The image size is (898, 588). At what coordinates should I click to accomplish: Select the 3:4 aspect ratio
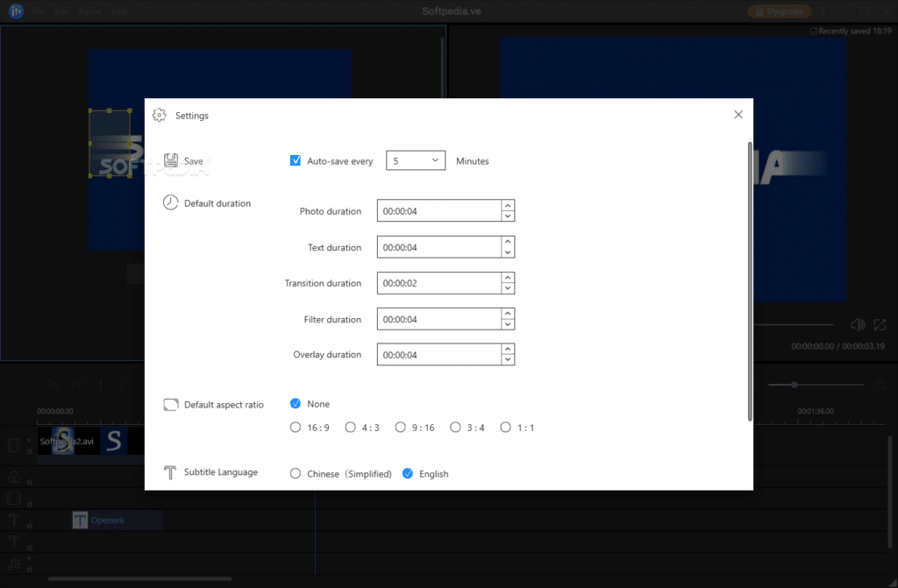tap(455, 427)
